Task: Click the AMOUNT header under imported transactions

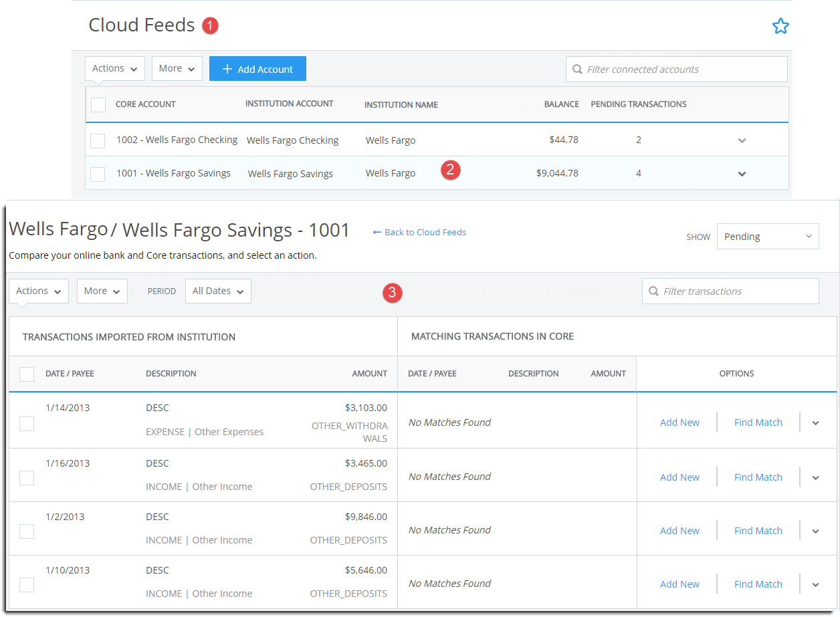Action: [370, 374]
